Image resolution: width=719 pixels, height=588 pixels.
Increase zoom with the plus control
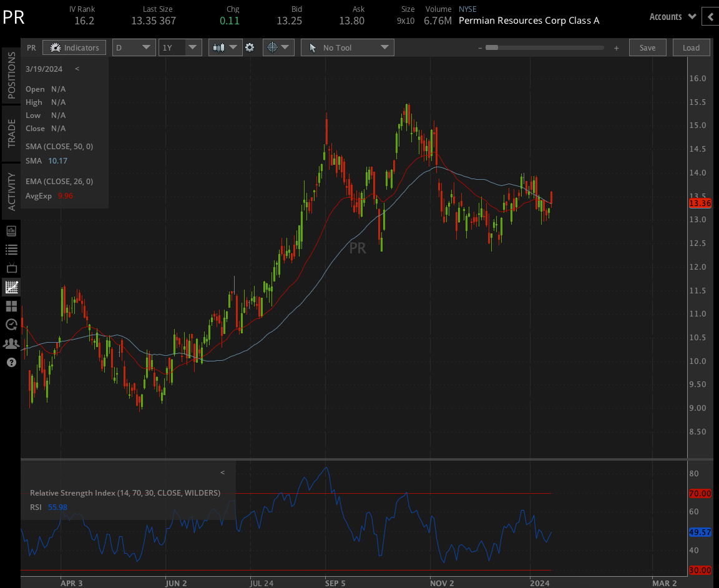point(616,47)
